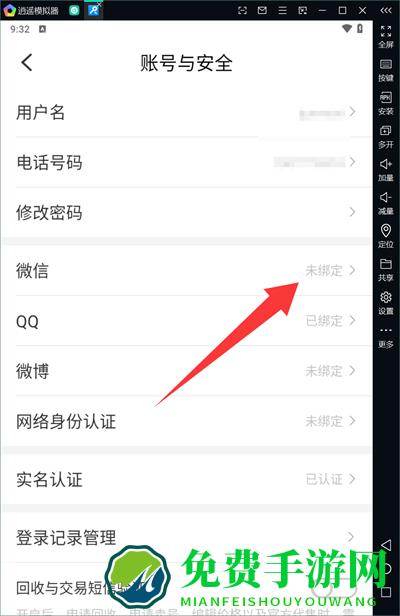This screenshot has width=400, height=616.
Task: Open 修改密码 row chevron
Action: pos(352,212)
